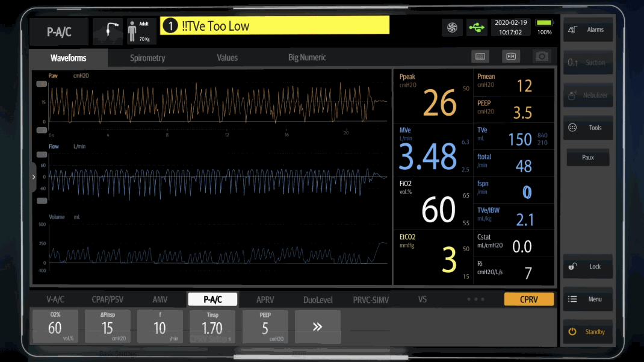Click the ventilation tube circuit icon

point(108,31)
